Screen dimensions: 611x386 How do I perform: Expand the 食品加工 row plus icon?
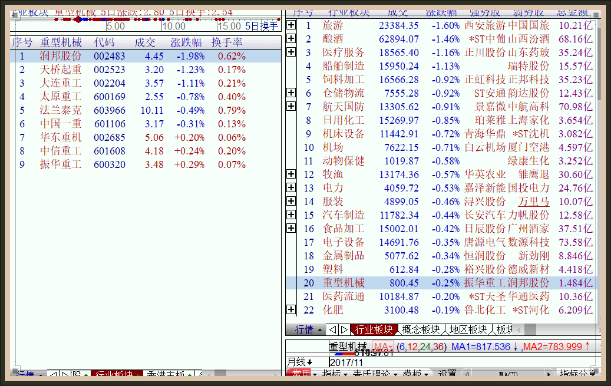tap(291, 228)
